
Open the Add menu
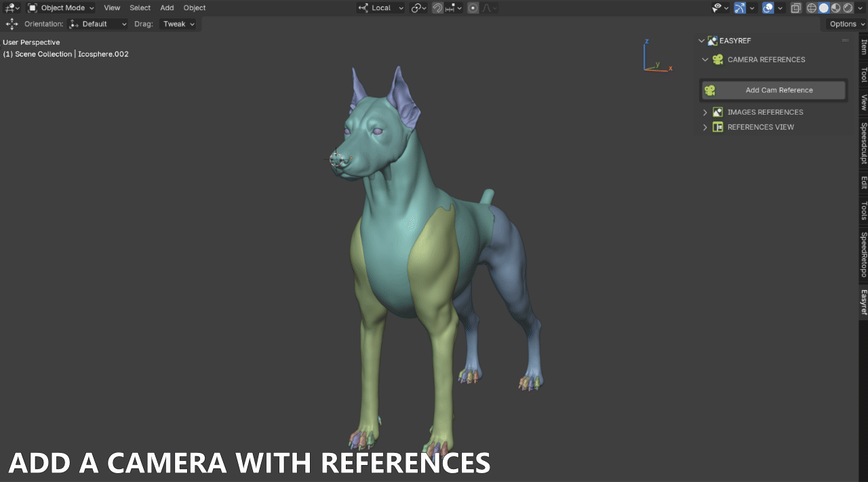(167, 7)
